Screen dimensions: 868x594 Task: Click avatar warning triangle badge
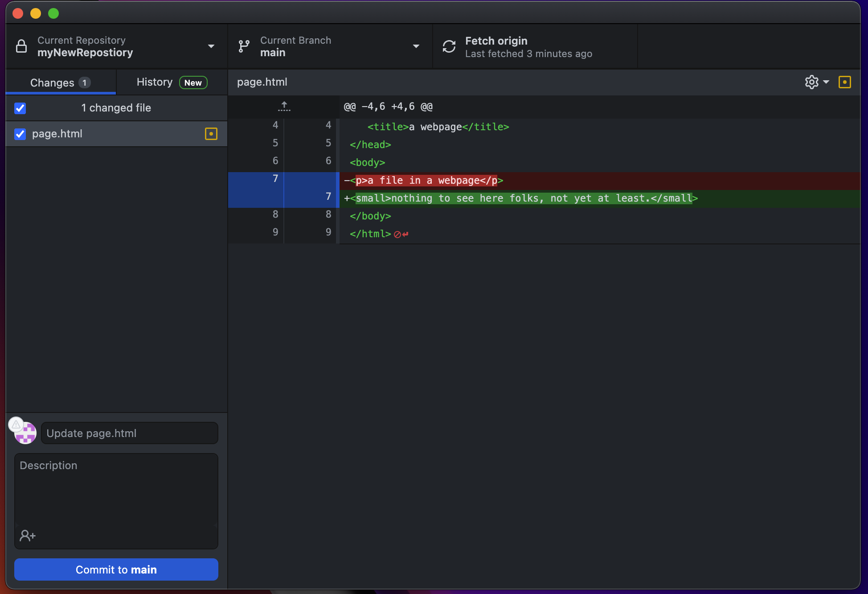(x=16, y=425)
